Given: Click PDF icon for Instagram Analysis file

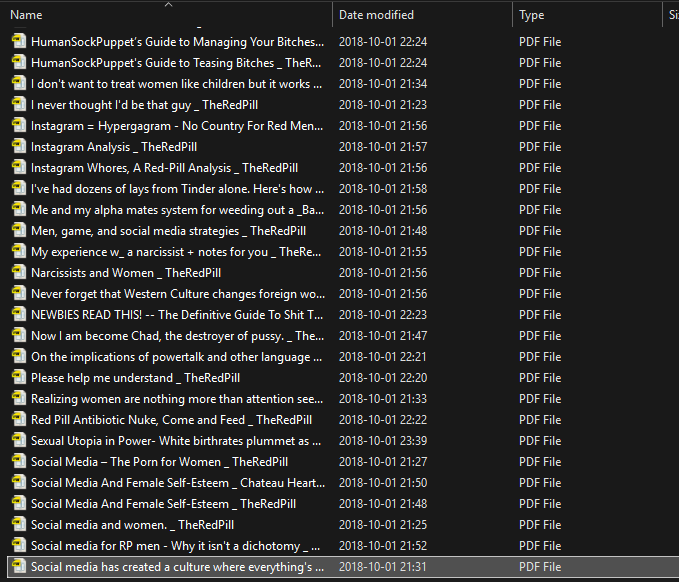Looking at the screenshot, I should [19, 146].
